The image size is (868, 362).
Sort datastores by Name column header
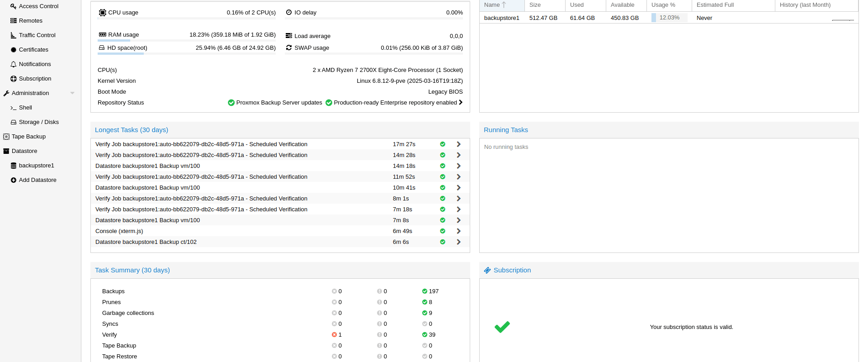492,5
